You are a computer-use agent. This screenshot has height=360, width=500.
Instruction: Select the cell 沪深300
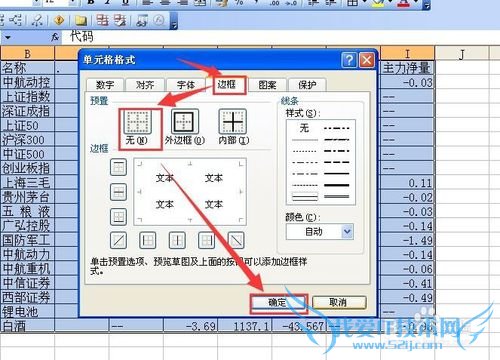27,139
